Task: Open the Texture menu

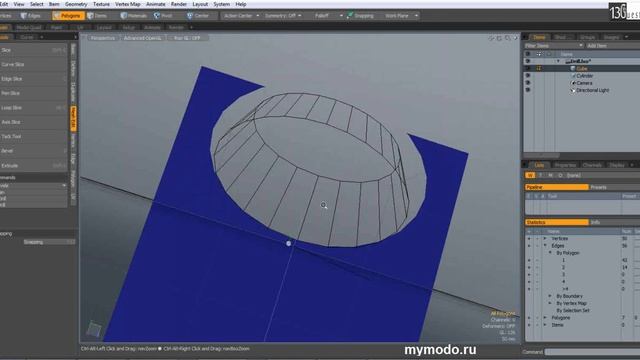Action: coord(101,4)
